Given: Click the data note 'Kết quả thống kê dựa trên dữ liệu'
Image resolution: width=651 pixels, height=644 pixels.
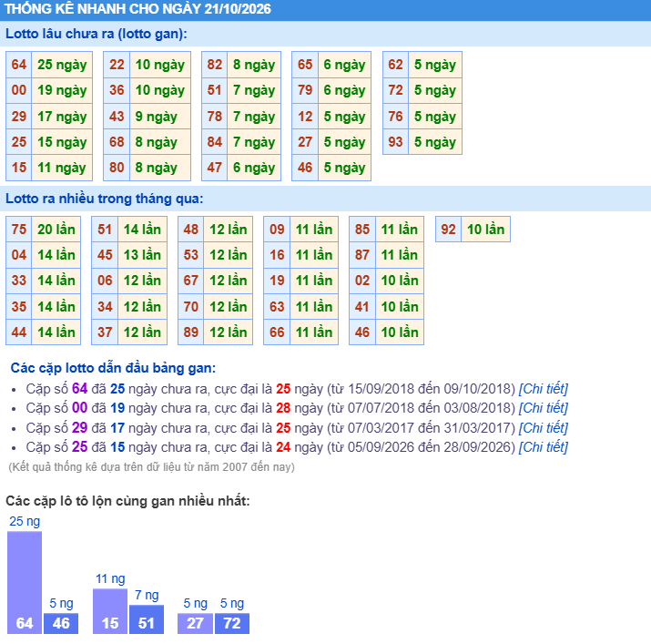Looking at the screenshot, I should (151, 467).
